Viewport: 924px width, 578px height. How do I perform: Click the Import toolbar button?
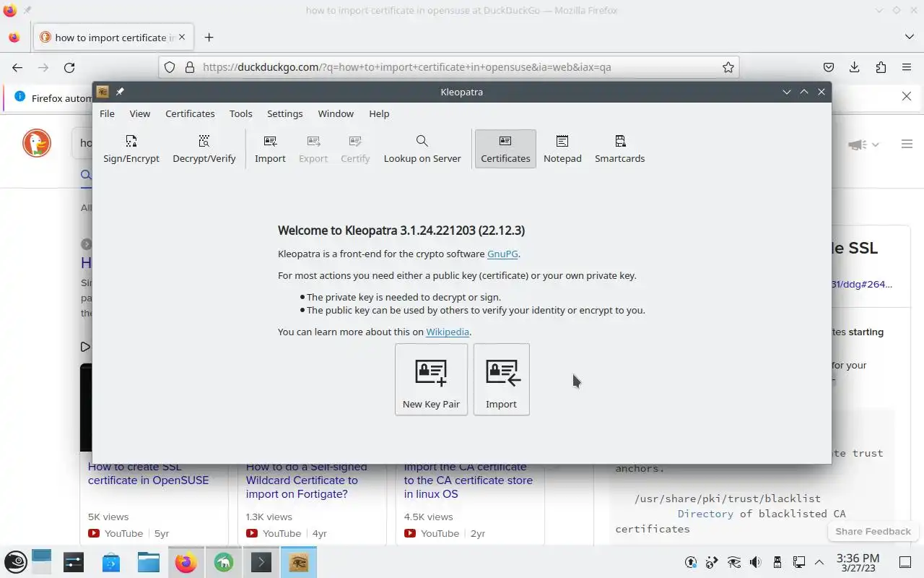270,149
